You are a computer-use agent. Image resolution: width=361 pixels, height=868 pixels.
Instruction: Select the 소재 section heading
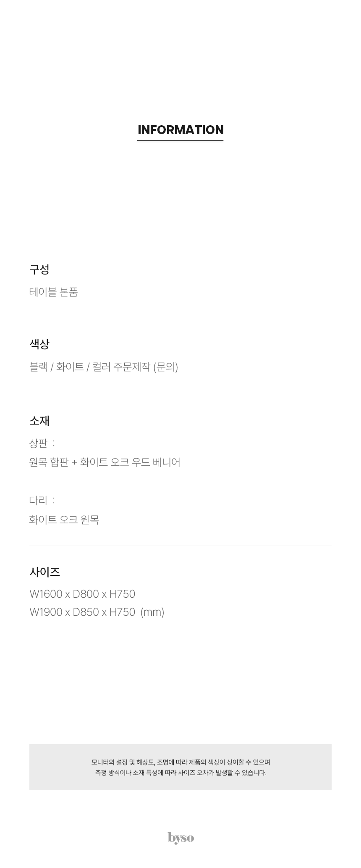[39, 420]
